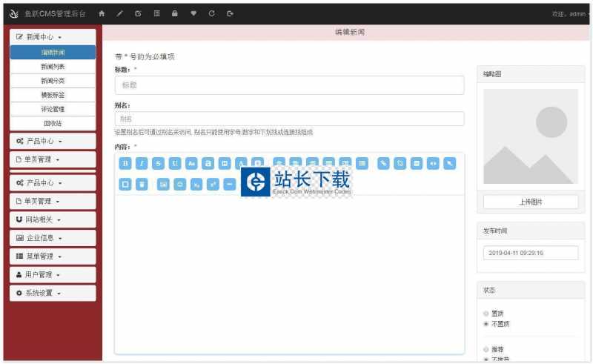Click the 上传图片 button
Image resolution: width=593 pixels, height=364 pixels.
[x=530, y=202]
